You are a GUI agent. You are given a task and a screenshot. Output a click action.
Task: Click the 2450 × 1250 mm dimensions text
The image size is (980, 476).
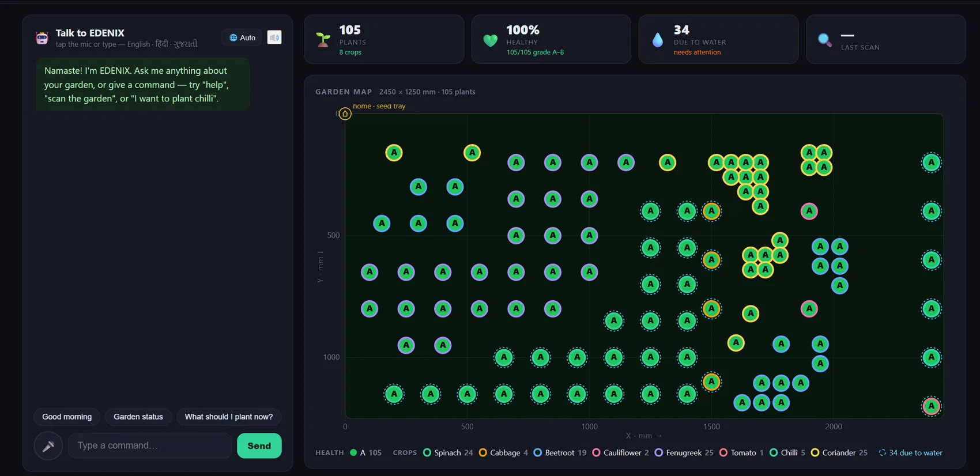tap(408, 92)
